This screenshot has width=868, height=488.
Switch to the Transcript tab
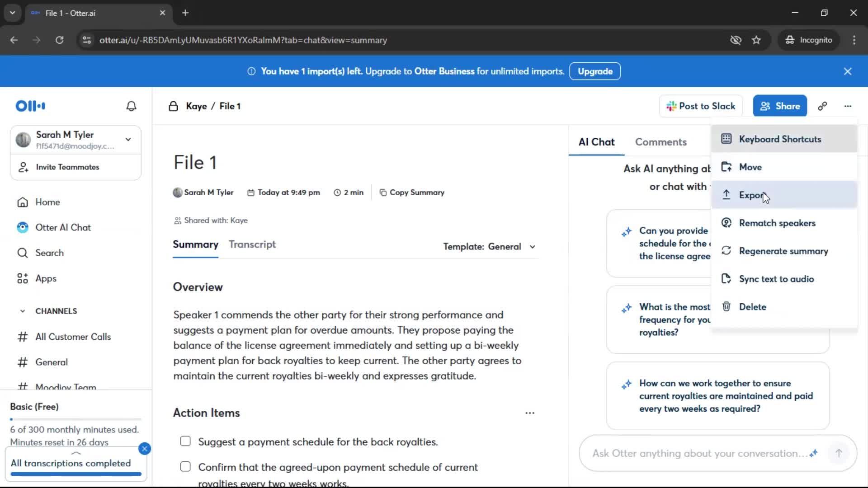pyautogui.click(x=252, y=244)
